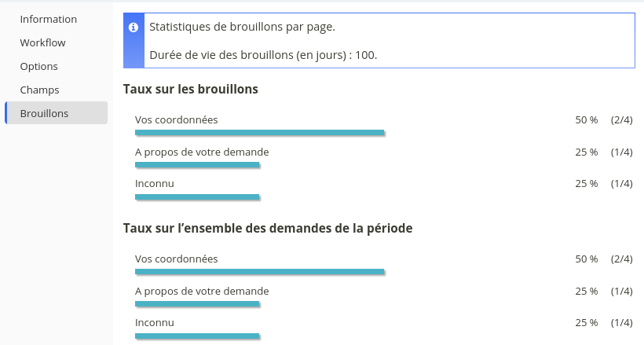Viewport: 644px width, 345px height.
Task: Click the "(2/4)" count in the first section
Action: (x=622, y=120)
